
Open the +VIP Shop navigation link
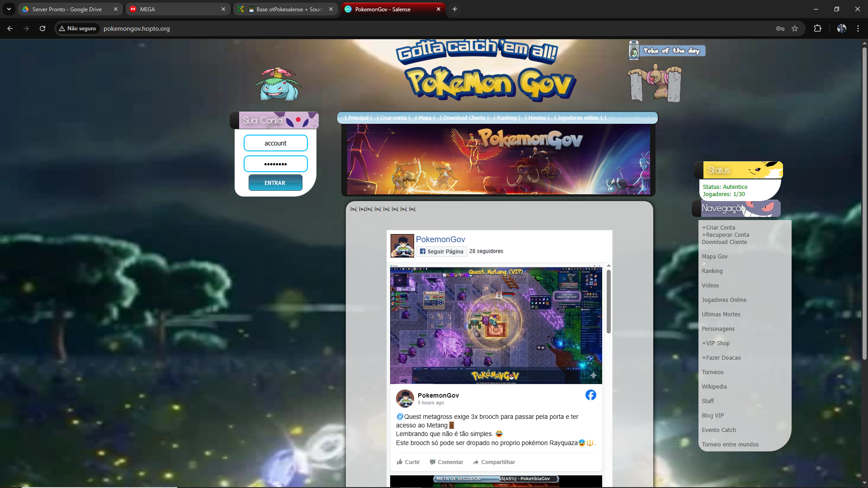pyautogui.click(x=716, y=343)
